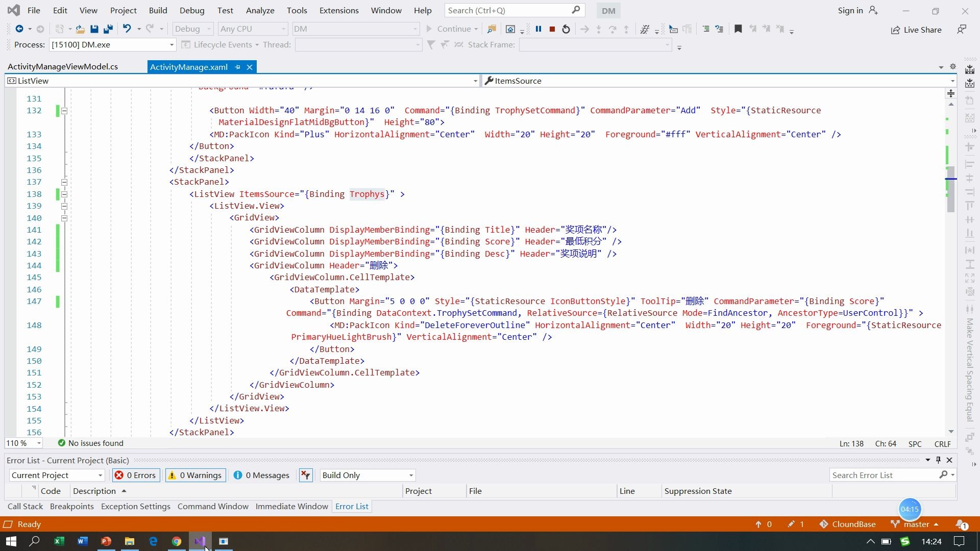This screenshot has height=551, width=980.
Task: Open the Build Only dropdown
Action: [x=367, y=475]
